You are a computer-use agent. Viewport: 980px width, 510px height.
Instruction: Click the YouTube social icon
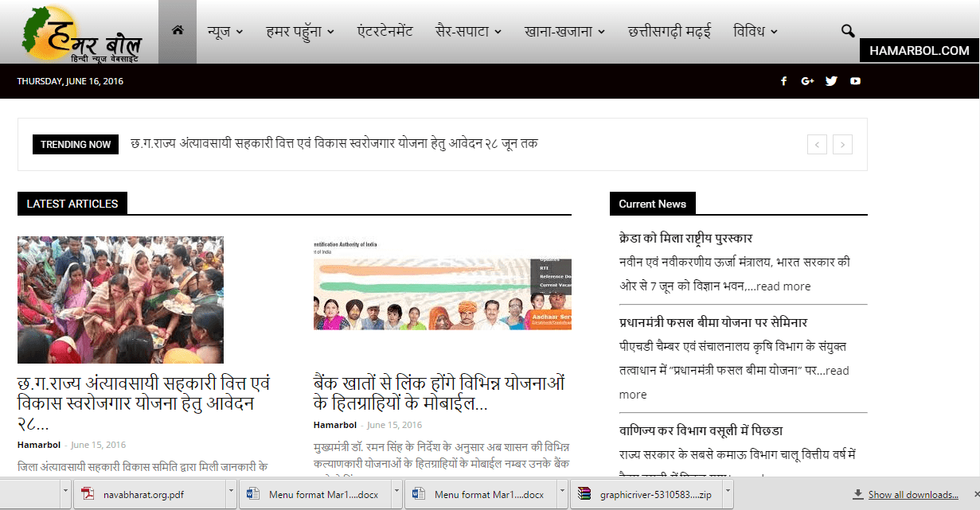pos(855,80)
